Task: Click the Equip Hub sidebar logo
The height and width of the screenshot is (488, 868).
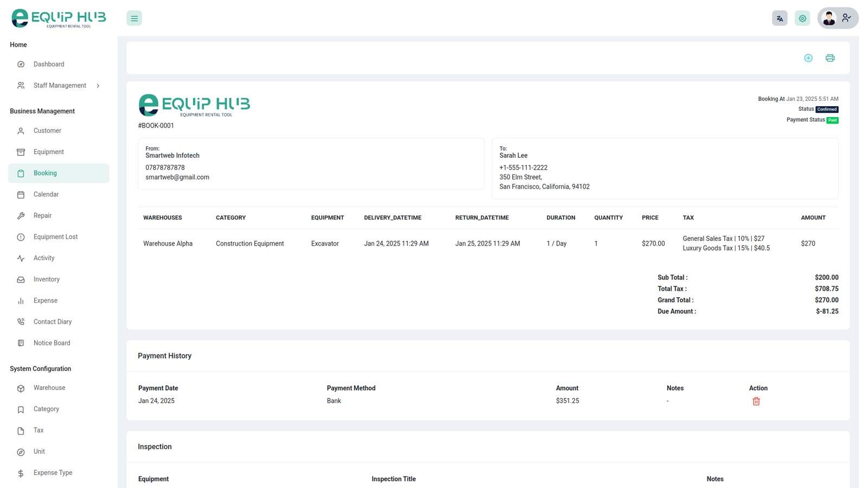Action: [59, 18]
